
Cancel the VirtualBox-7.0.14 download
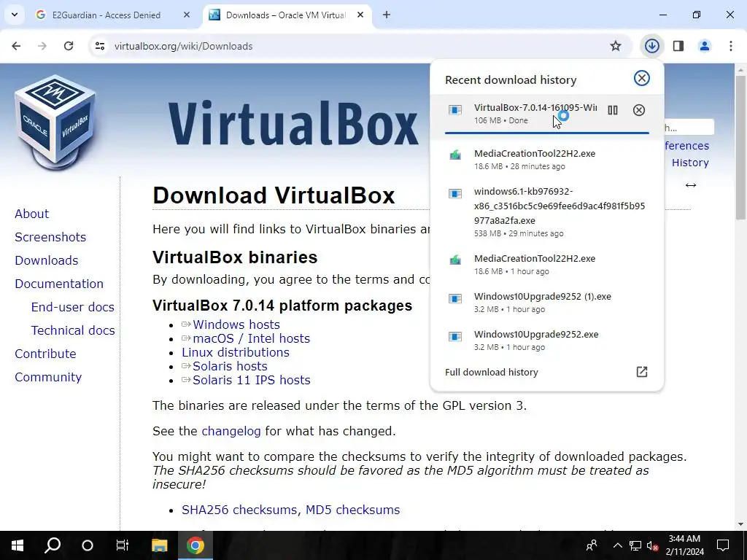pos(639,111)
